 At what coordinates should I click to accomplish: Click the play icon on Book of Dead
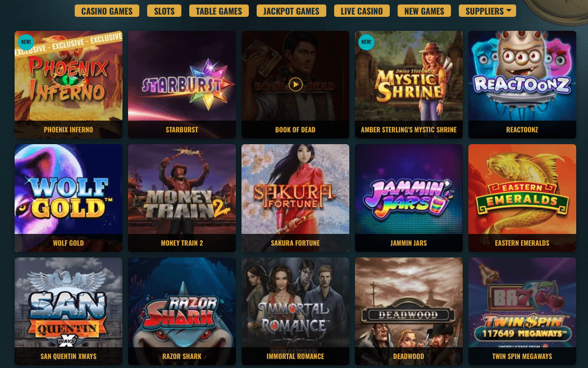coord(295,85)
